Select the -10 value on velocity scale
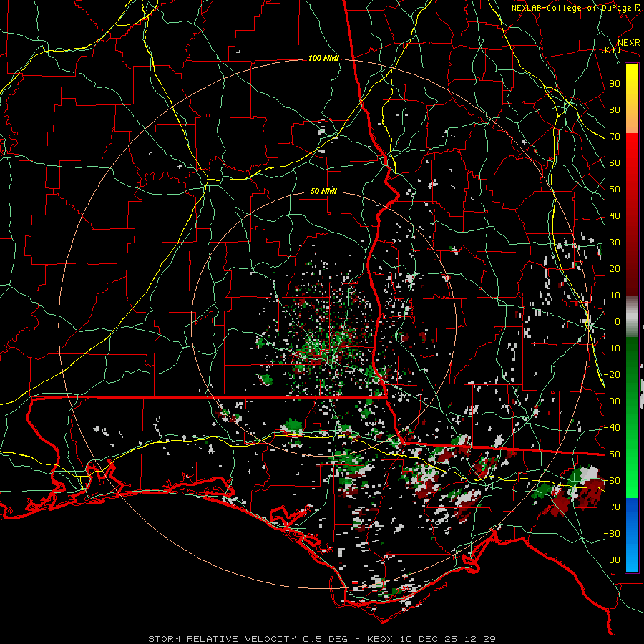This screenshot has height=644, width=644. [x=612, y=348]
